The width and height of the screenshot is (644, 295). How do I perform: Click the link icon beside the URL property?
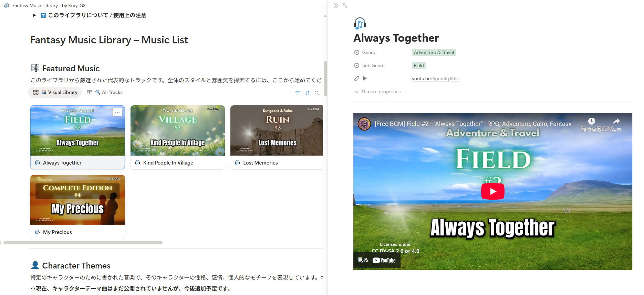[357, 78]
